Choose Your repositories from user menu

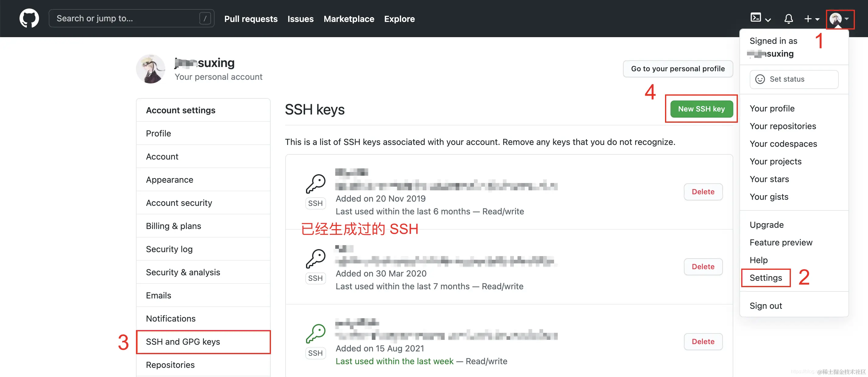783,126
